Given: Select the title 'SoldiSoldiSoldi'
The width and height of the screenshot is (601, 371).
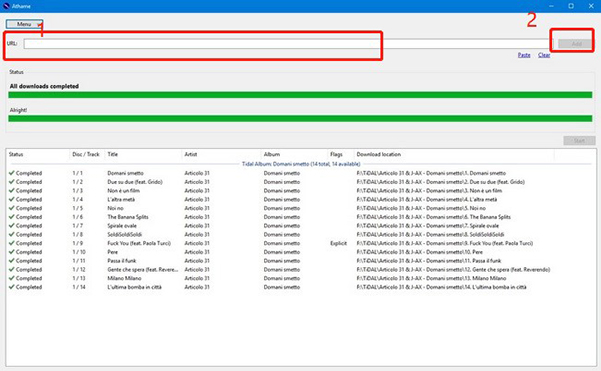Looking at the screenshot, I should (125, 235).
